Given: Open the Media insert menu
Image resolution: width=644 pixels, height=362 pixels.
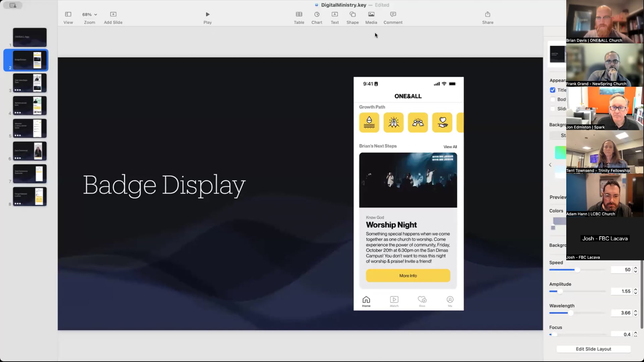Looking at the screenshot, I should [371, 18].
